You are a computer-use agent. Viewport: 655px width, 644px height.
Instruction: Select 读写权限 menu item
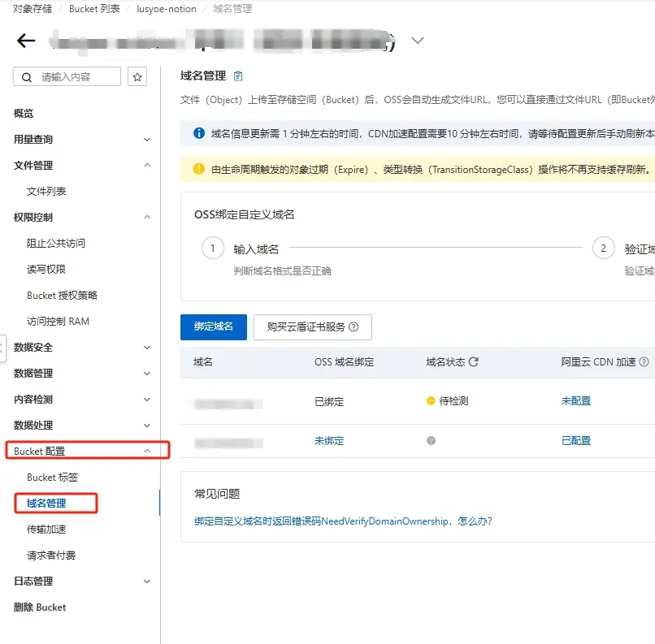pyautogui.click(x=46, y=269)
